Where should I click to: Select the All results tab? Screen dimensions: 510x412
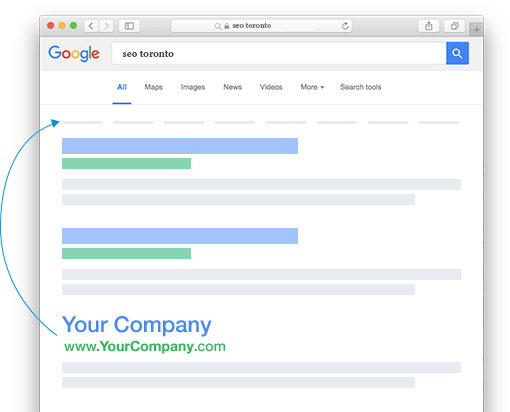coord(122,87)
